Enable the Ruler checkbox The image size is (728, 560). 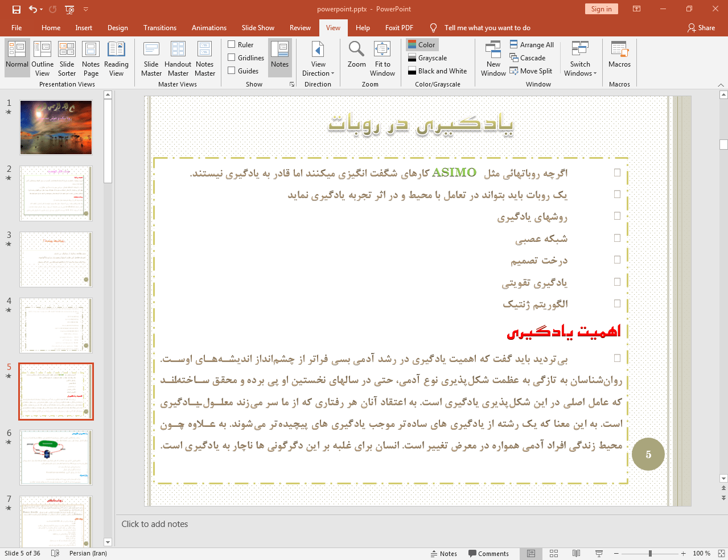pyautogui.click(x=232, y=44)
